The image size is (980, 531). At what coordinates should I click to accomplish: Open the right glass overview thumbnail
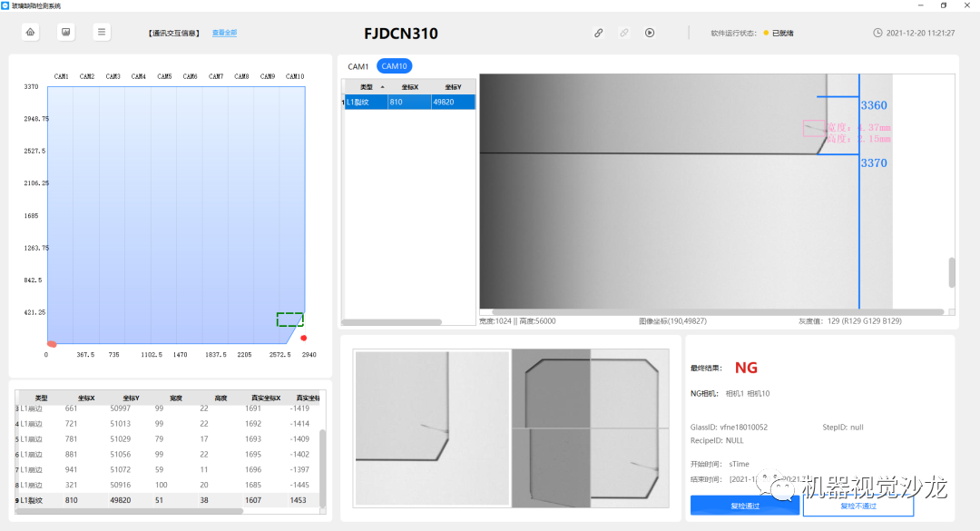coord(590,428)
